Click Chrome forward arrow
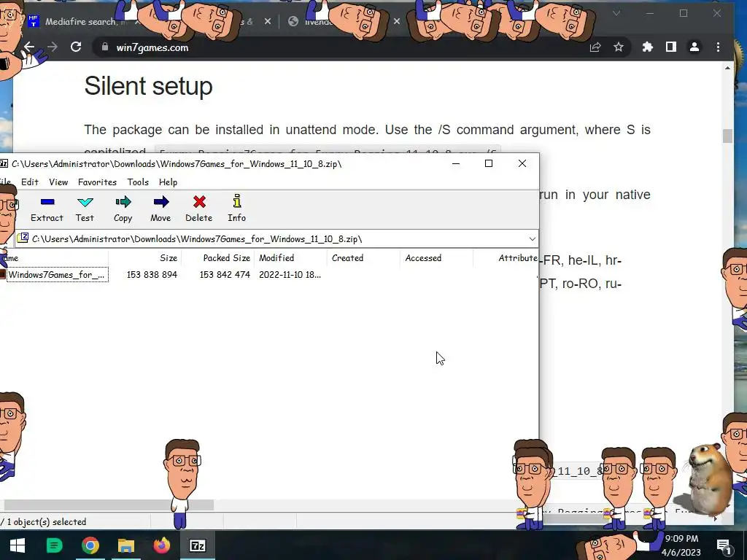This screenshot has width=747, height=560. [53, 47]
